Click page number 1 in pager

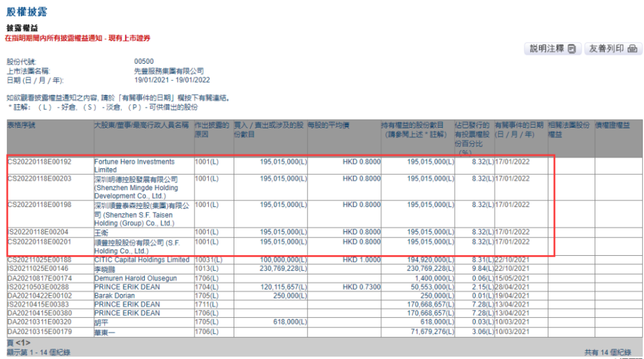(23, 343)
